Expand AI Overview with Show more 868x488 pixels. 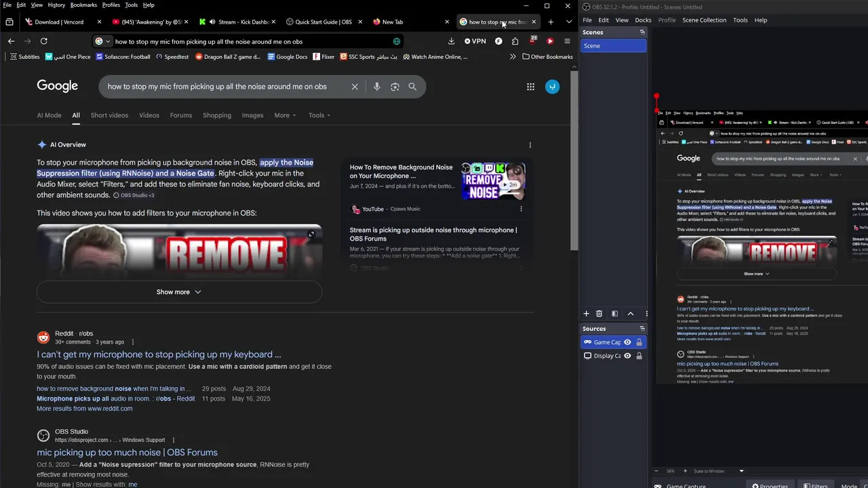click(179, 292)
